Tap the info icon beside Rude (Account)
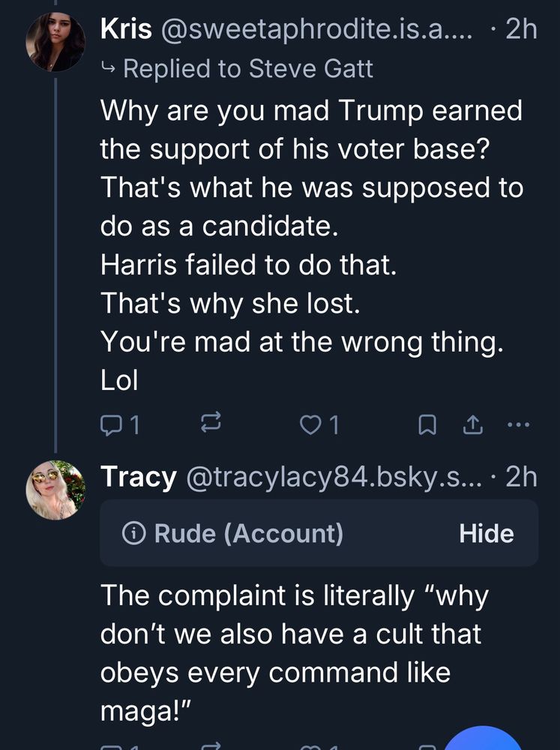Image resolution: width=560 pixels, height=750 pixels. [x=133, y=533]
